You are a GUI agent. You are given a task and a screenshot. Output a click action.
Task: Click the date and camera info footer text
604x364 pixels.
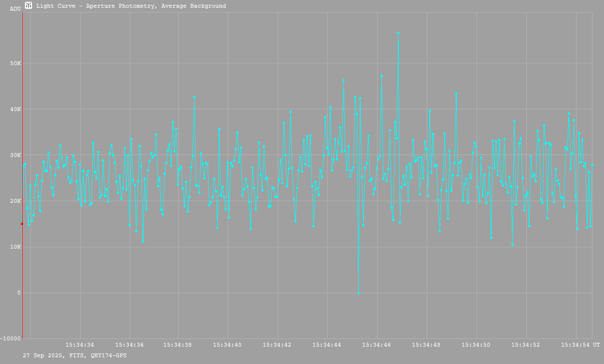coord(75,355)
